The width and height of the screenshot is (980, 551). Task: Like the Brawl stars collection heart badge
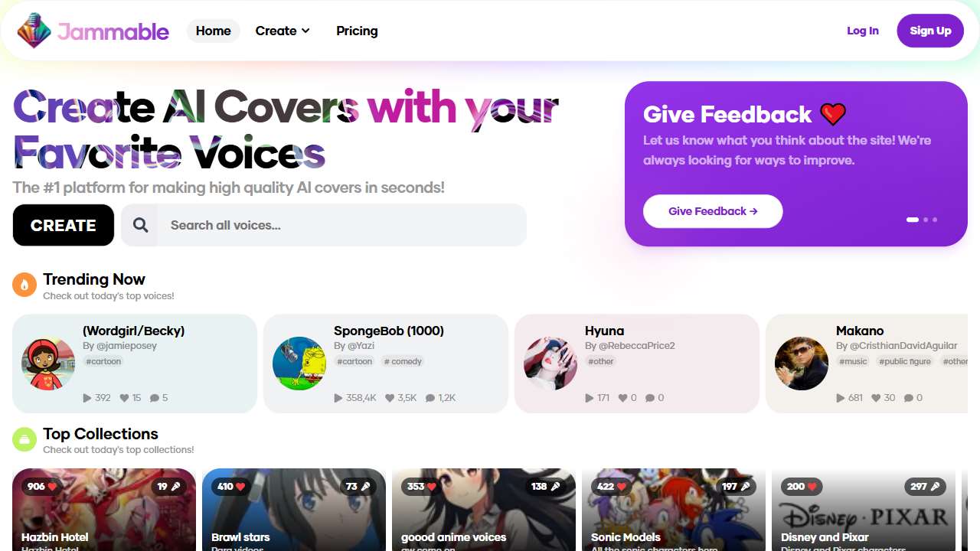pos(230,487)
